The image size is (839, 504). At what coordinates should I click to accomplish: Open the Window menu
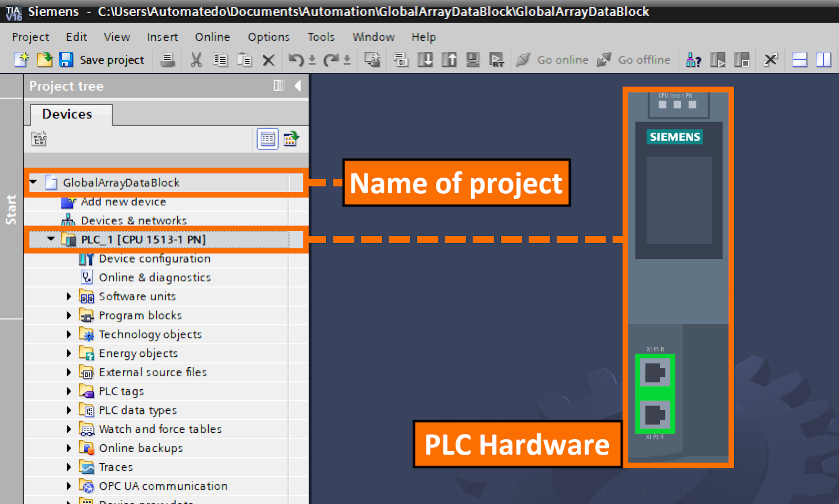(x=373, y=37)
